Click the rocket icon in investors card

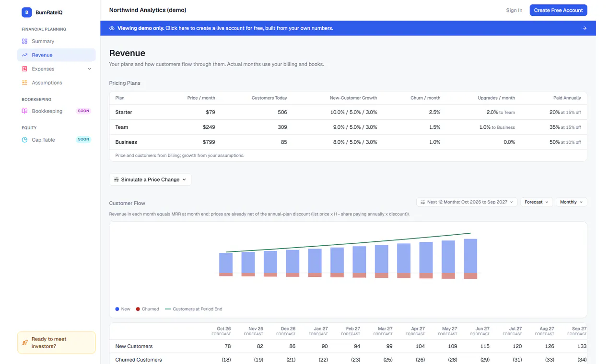click(x=25, y=342)
